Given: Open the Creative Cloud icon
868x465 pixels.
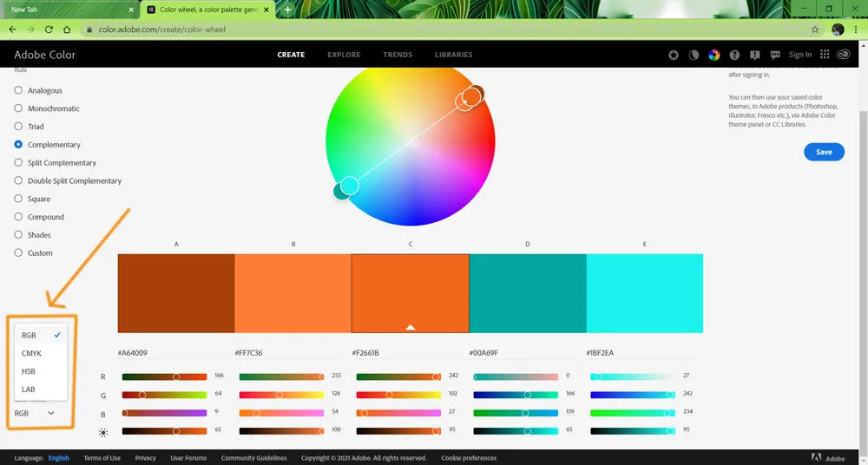Looking at the screenshot, I should click(844, 55).
